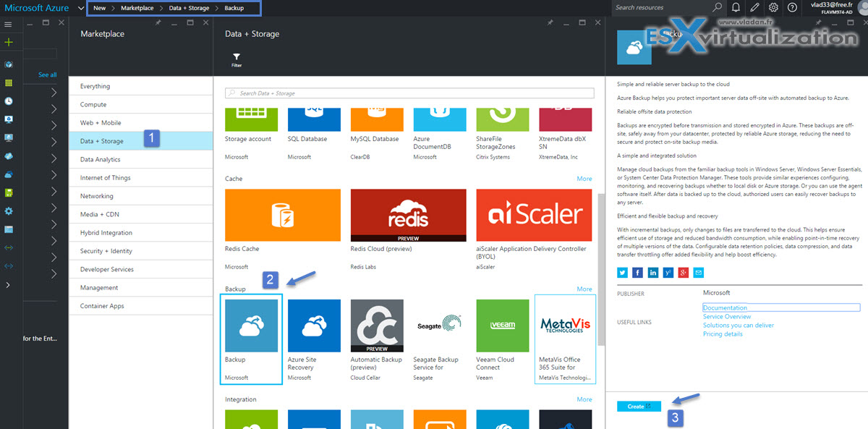Screen dimensions: 868x429
Task: Click the See all link
Action: [x=48, y=75]
